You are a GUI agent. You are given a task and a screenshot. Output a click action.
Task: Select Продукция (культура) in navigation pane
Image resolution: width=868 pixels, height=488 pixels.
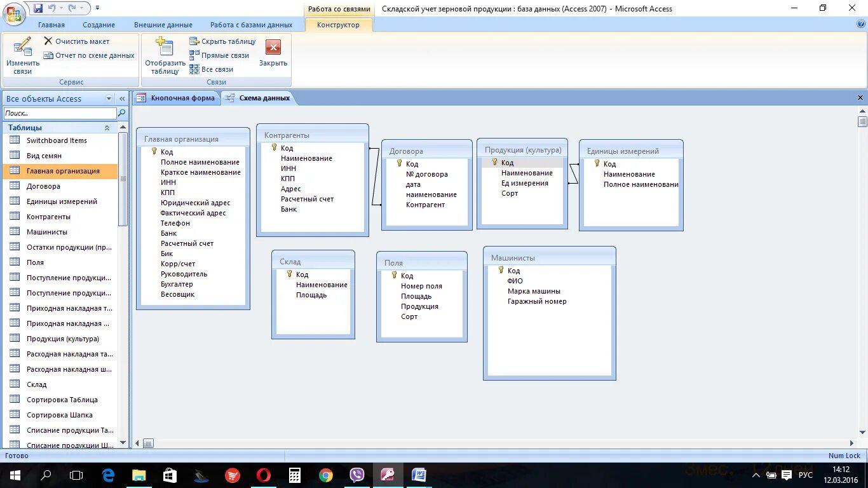click(x=60, y=339)
